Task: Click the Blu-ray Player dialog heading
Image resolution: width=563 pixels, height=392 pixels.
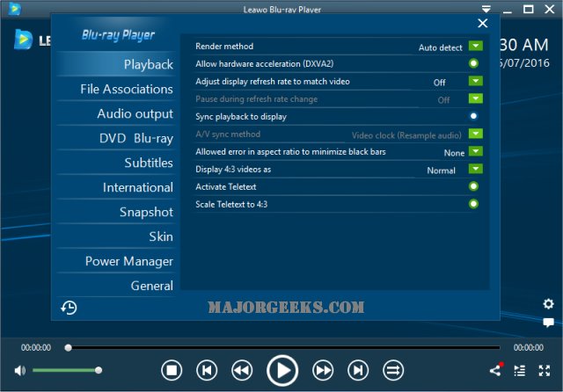Action: click(x=118, y=35)
